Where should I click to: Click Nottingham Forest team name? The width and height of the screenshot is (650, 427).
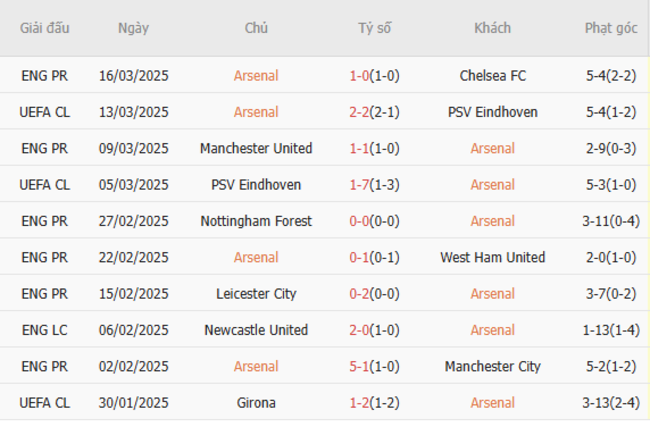pyautogui.click(x=256, y=221)
